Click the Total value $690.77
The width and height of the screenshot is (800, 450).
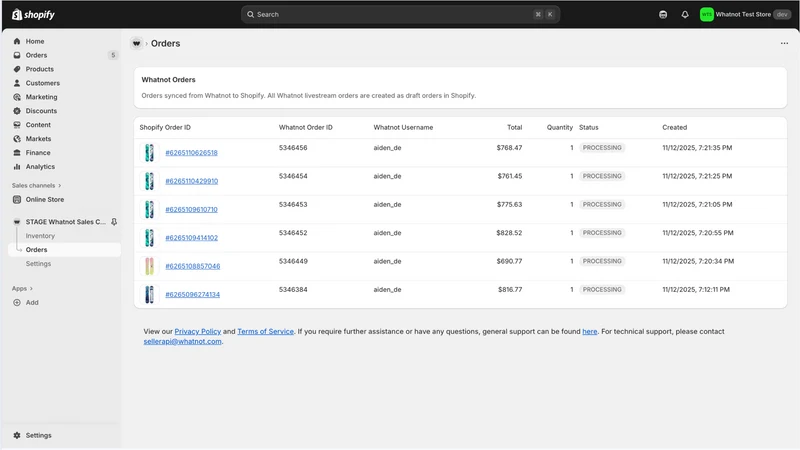tap(509, 261)
